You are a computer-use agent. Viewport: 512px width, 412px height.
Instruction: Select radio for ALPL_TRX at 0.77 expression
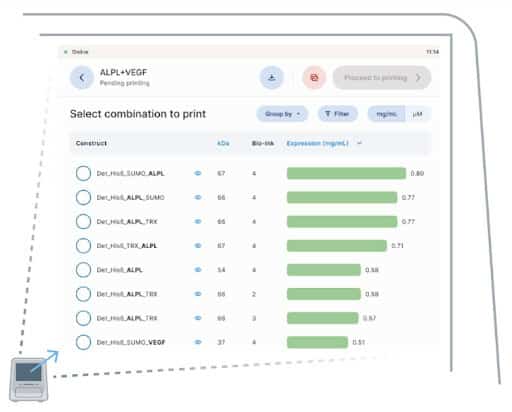pos(83,222)
